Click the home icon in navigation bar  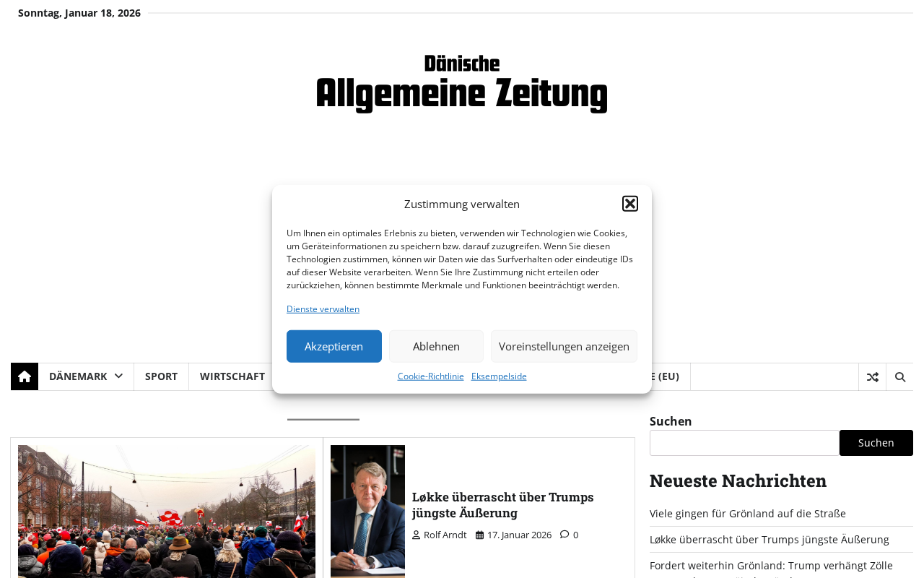point(25,376)
